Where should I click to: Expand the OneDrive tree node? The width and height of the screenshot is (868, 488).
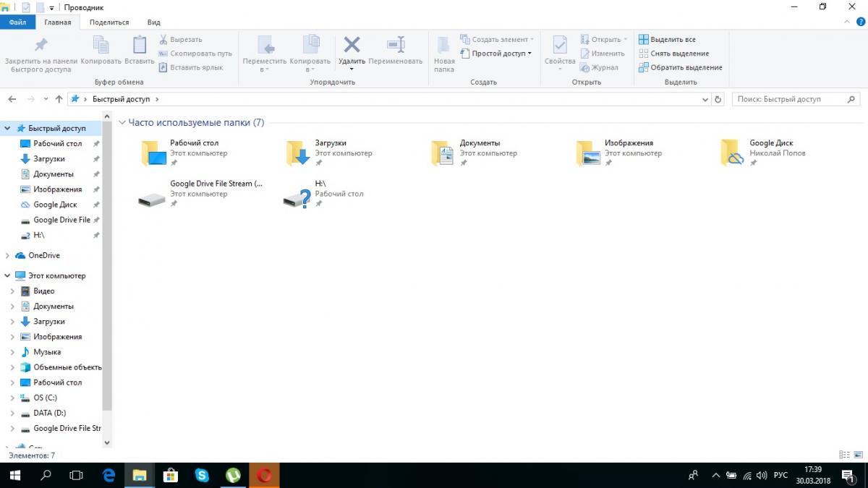pos(7,256)
